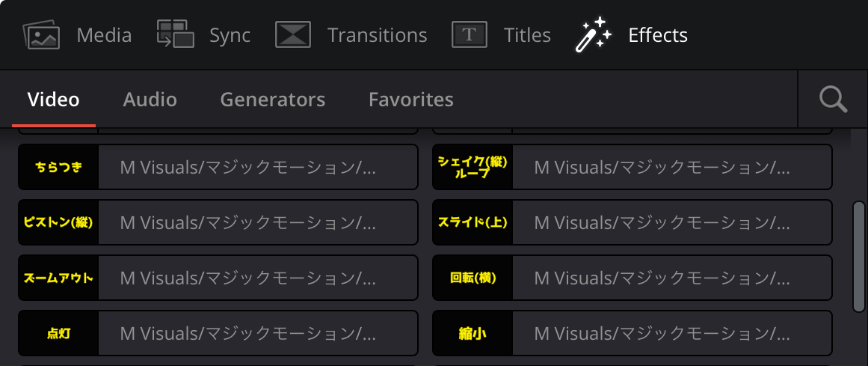Select the 点灯 effect thumbnail
This screenshot has width=868, height=366.
pos(59,333)
